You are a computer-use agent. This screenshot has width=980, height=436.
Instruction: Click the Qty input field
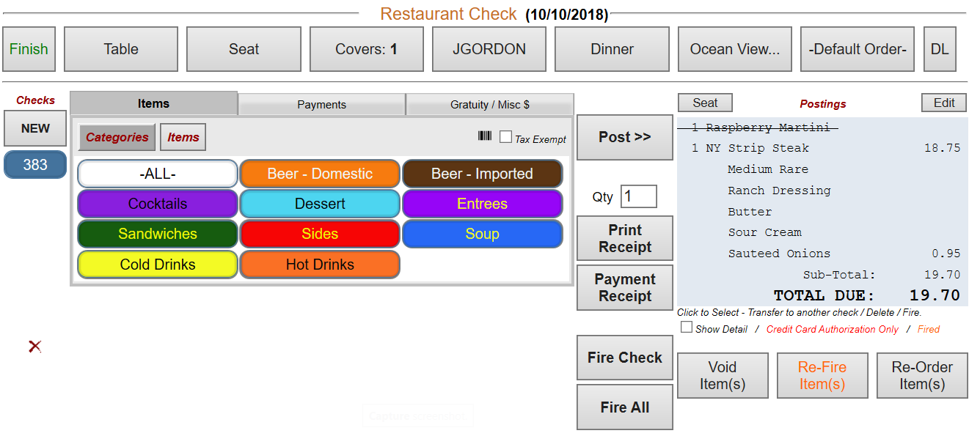click(x=638, y=196)
